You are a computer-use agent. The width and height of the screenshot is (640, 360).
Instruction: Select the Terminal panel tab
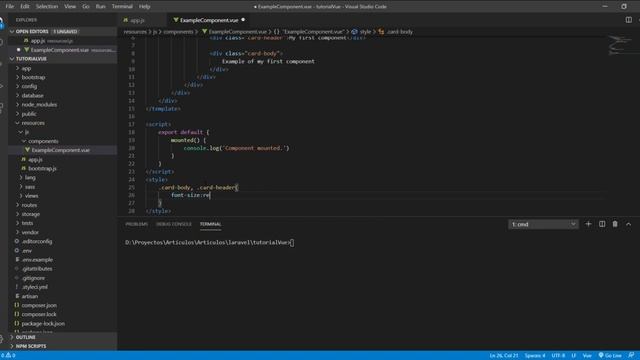coord(211,224)
